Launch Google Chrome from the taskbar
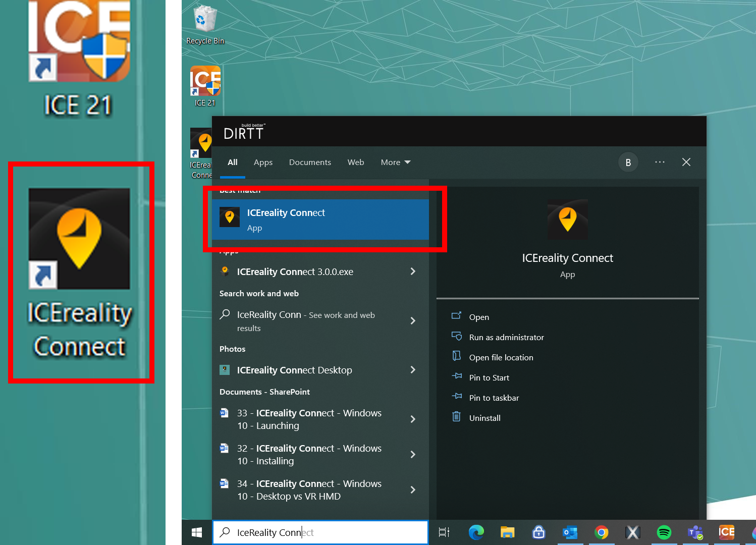This screenshot has width=756, height=545. [601, 532]
